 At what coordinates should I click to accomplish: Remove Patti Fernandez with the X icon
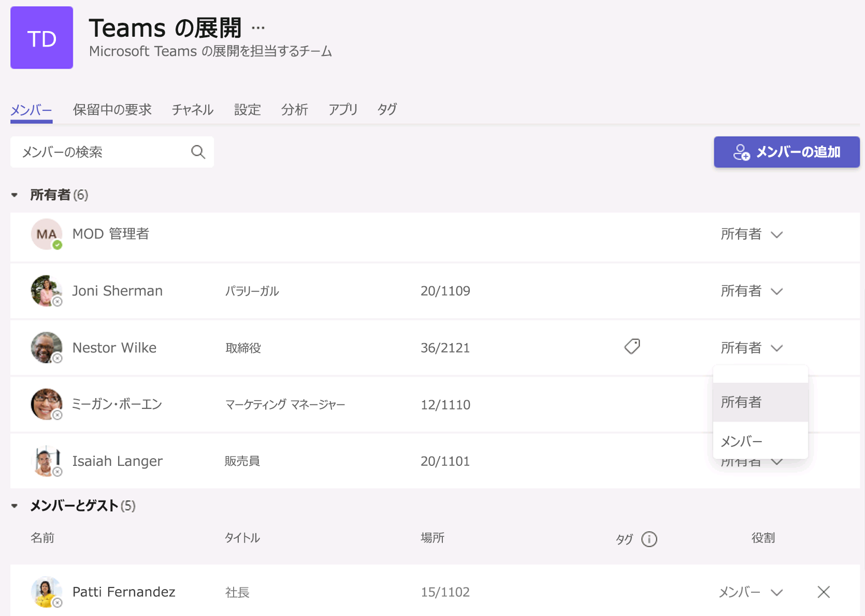tap(824, 592)
